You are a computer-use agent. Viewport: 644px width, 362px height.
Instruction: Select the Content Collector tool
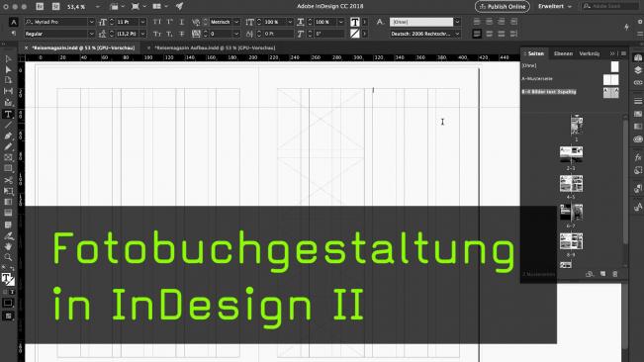[8, 102]
